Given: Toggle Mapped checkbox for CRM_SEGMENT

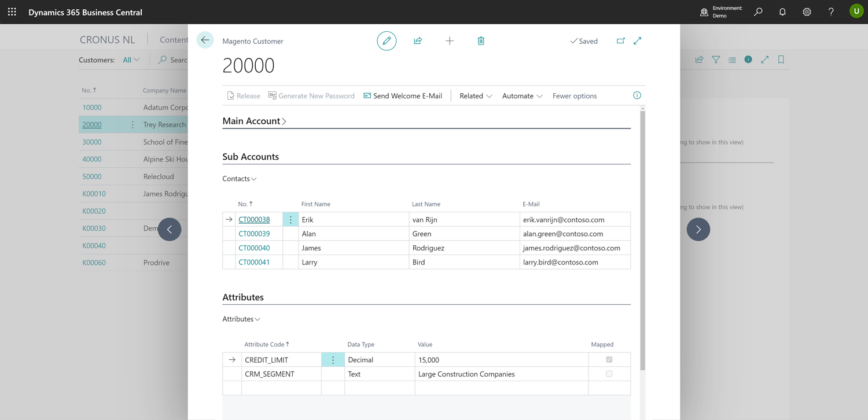Looking at the screenshot, I should (609, 374).
